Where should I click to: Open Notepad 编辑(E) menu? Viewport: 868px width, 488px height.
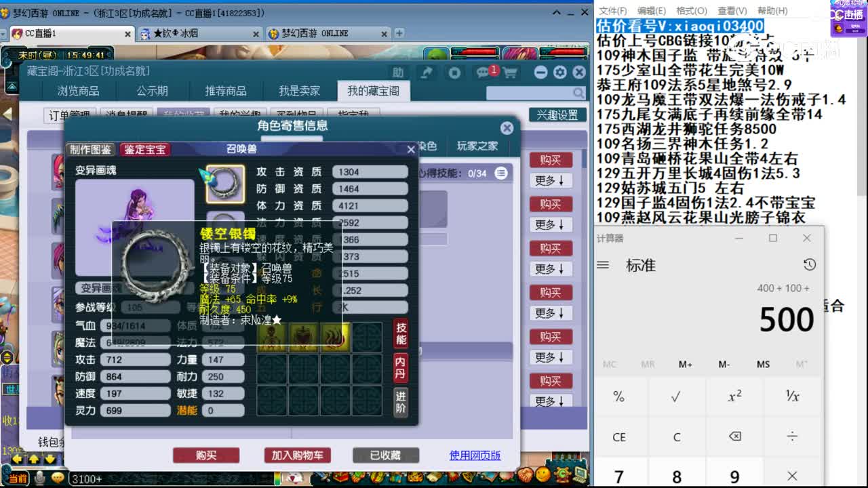click(652, 11)
